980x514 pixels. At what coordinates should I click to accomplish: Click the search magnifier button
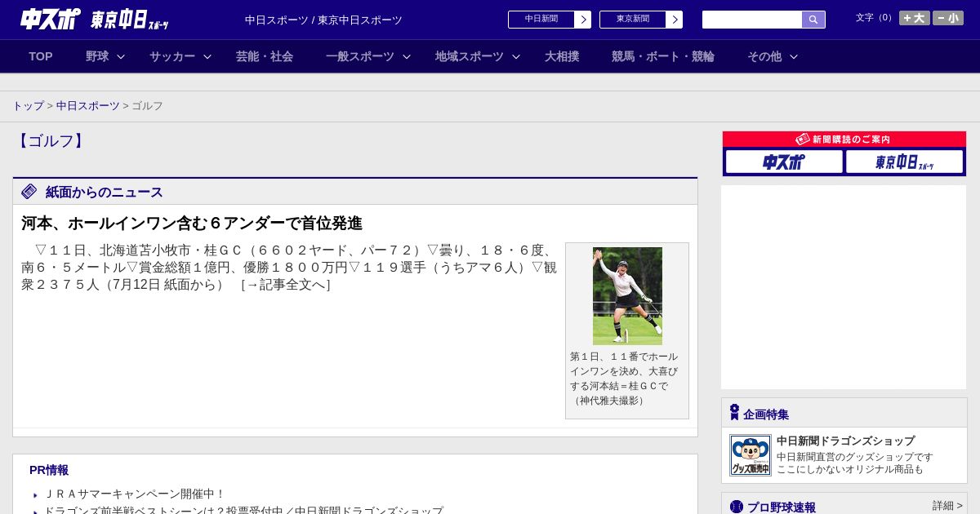813,20
